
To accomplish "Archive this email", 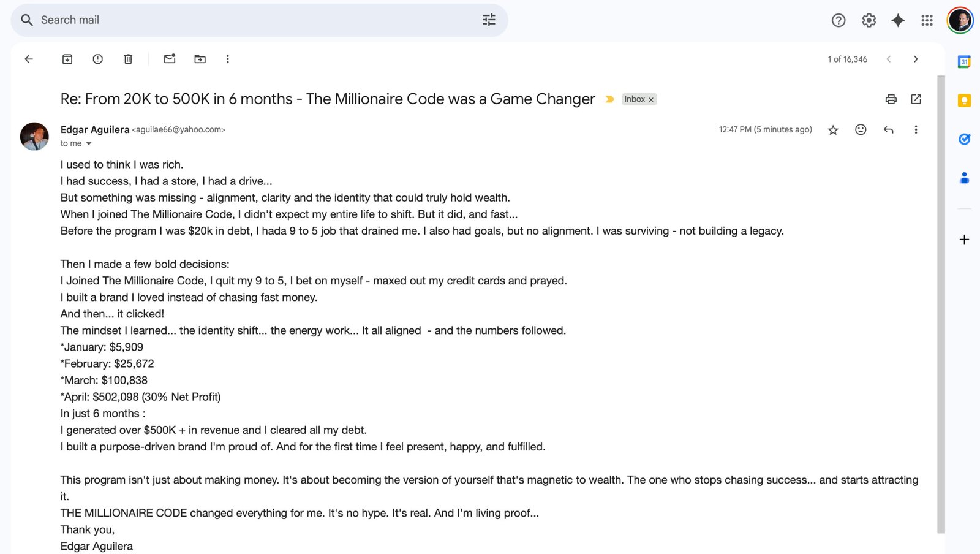I will (67, 59).
